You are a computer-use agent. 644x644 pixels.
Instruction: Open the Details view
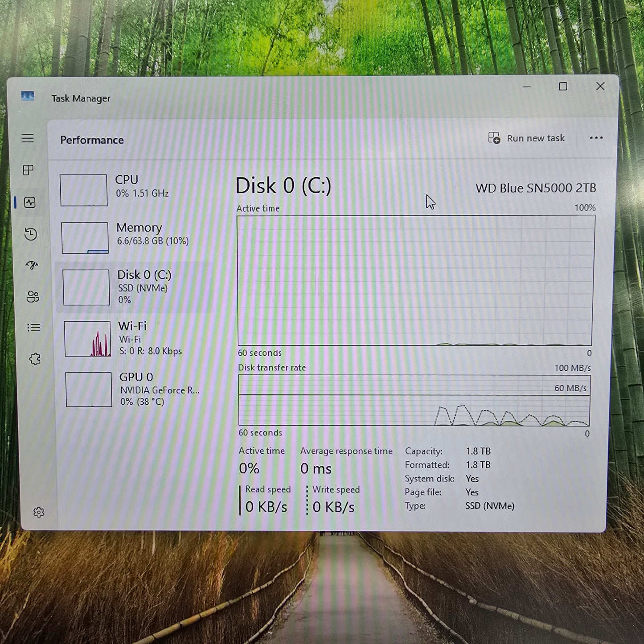click(x=33, y=328)
